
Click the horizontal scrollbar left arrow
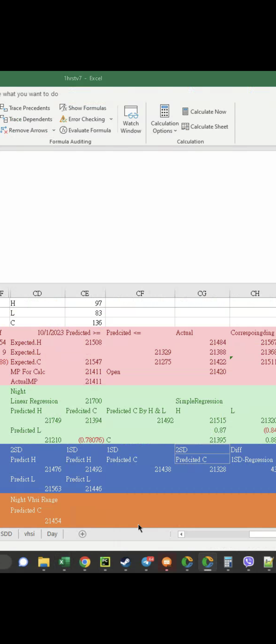coord(181,534)
